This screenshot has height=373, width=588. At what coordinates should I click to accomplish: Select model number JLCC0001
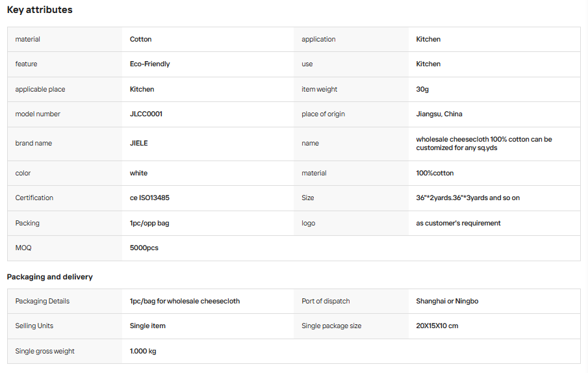coord(146,114)
